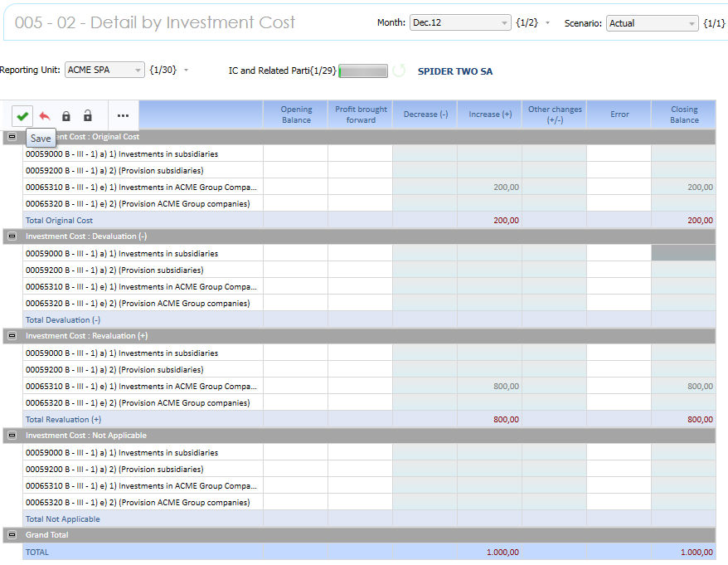Click the red undo arrow icon
The image size is (728, 565).
[x=45, y=115]
